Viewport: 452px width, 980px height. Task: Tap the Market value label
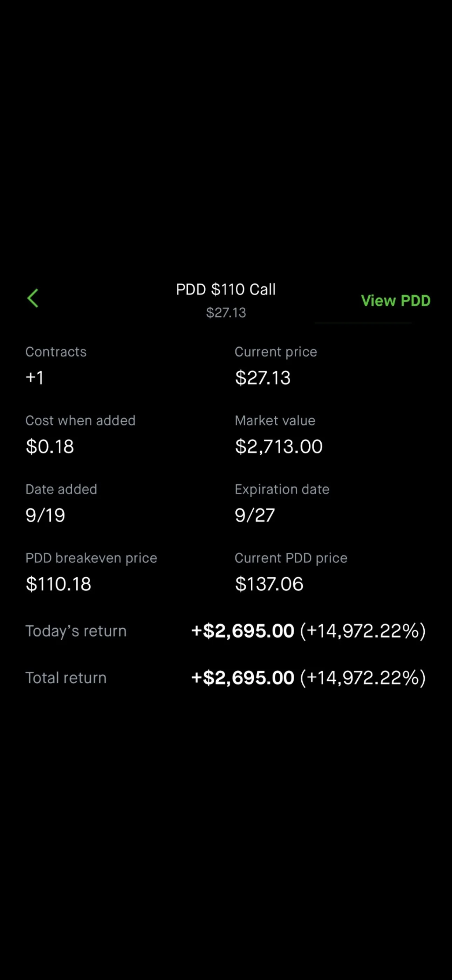[275, 420]
